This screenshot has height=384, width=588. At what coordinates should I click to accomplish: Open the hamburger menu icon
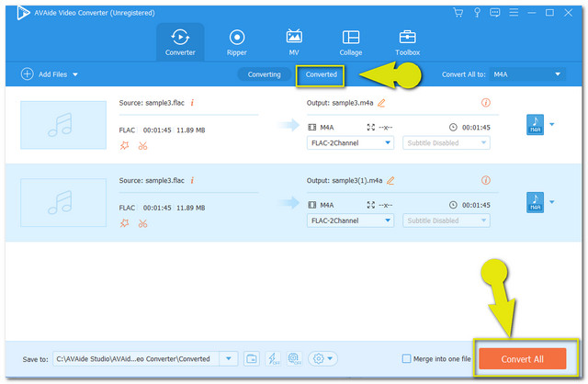[514, 13]
